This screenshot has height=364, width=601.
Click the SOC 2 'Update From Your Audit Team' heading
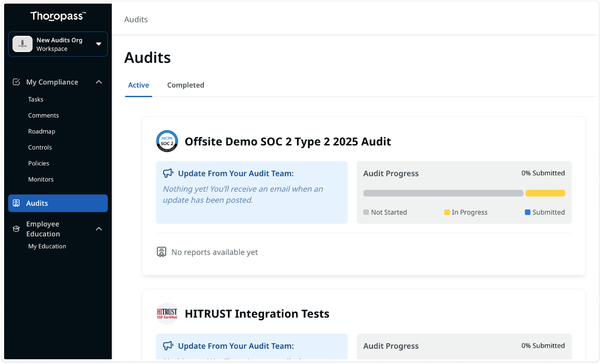[x=236, y=173]
